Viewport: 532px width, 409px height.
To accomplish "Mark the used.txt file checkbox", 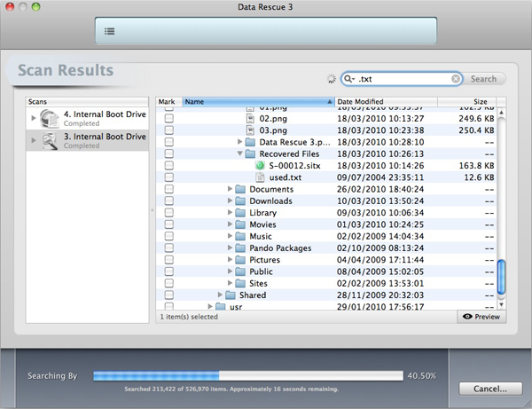I will 168,177.
